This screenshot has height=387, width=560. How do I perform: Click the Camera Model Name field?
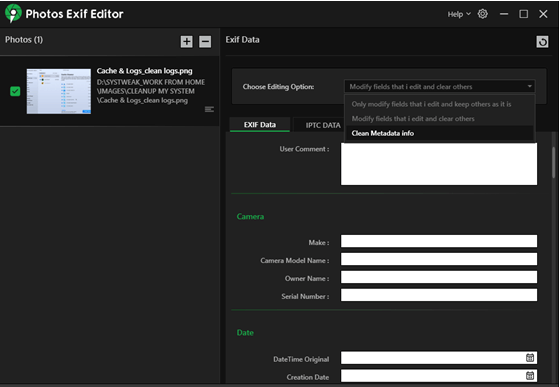click(x=439, y=259)
